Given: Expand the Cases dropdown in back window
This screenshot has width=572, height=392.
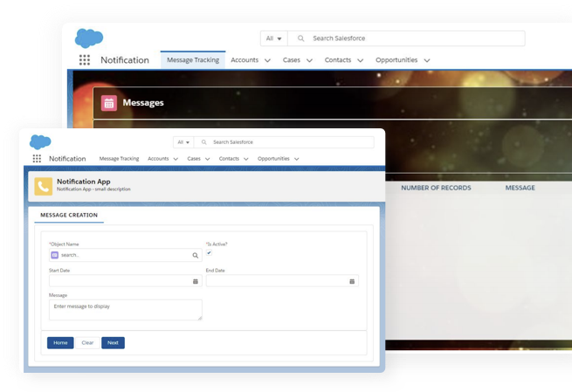Looking at the screenshot, I should click(x=314, y=60).
